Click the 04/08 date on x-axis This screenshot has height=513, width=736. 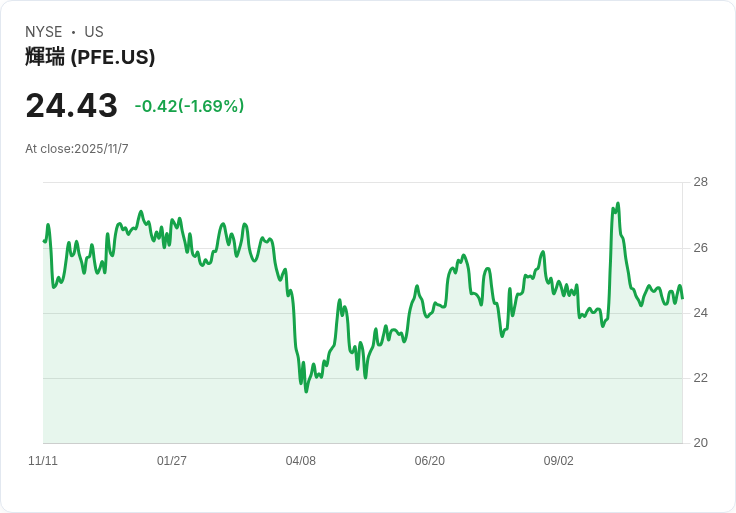[301, 461]
